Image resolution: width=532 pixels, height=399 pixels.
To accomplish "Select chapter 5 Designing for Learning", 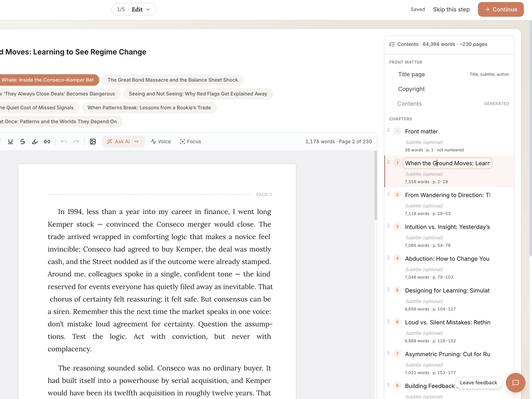I will (x=447, y=291).
